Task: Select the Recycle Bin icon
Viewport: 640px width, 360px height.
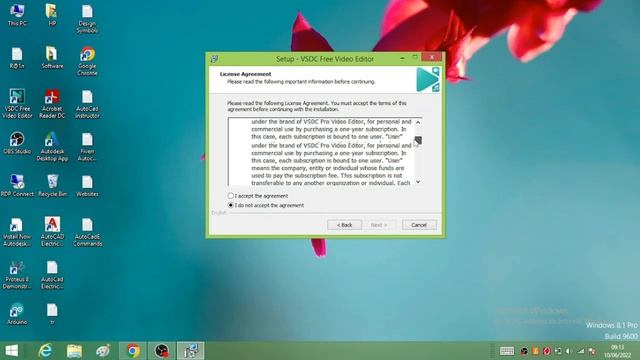Action: [52, 186]
